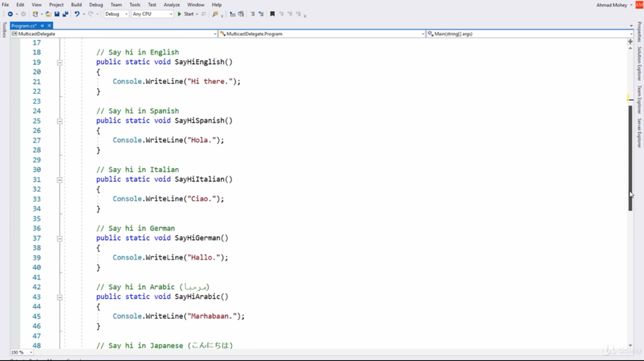
Task: Click the scrollbar up arrow
Action: pos(630,48)
